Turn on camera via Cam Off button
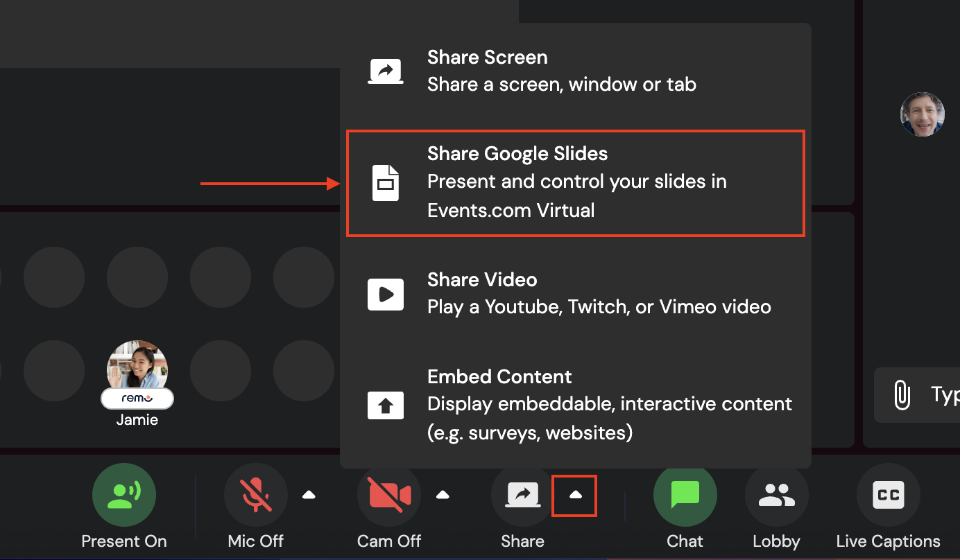The width and height of the screenshot is (960, 560). [389, 495]
